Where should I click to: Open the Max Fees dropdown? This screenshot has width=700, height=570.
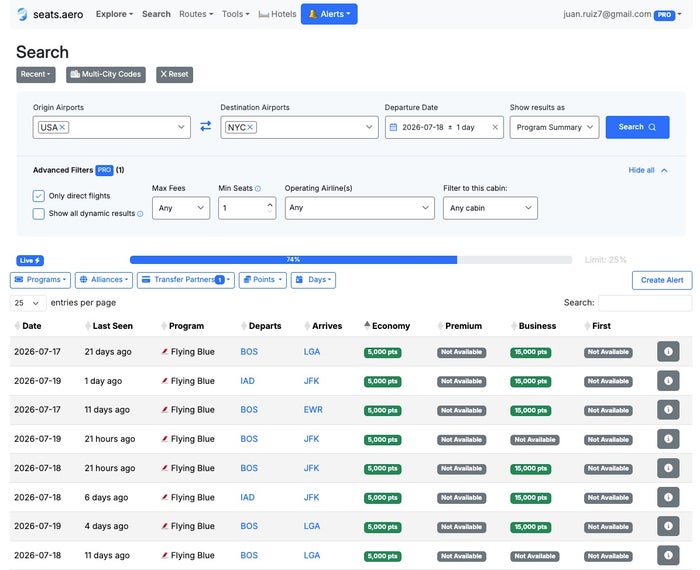[181, 208]
